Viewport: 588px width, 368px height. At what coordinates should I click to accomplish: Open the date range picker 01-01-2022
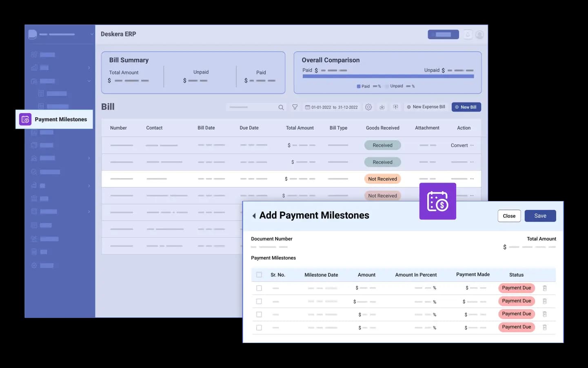(x=331, y=107)
